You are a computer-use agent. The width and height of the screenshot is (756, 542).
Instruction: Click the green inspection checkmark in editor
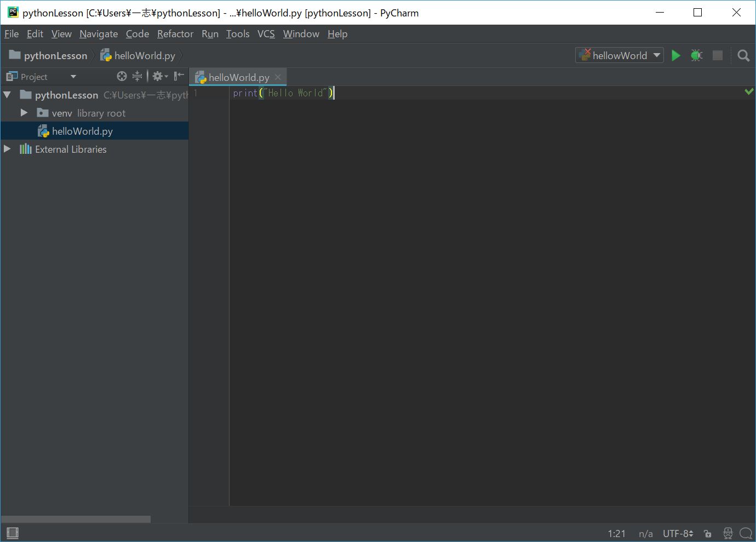(x=749, y=91)
